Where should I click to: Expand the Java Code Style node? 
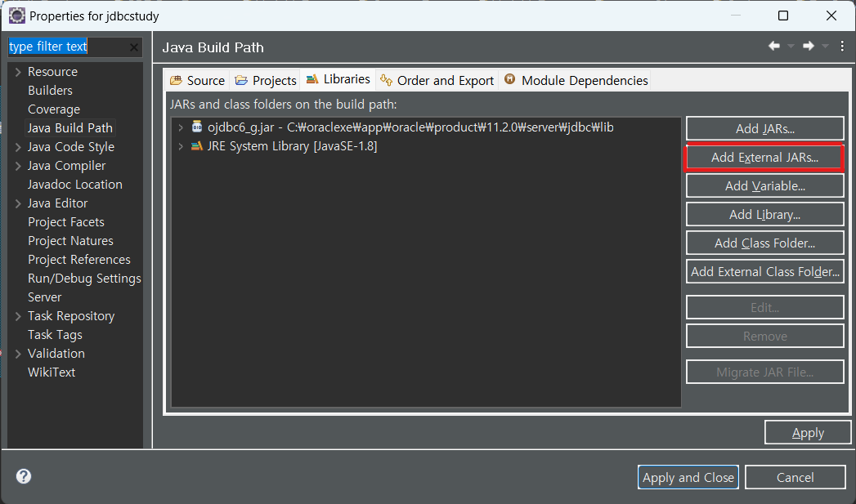tap(18, 147)
